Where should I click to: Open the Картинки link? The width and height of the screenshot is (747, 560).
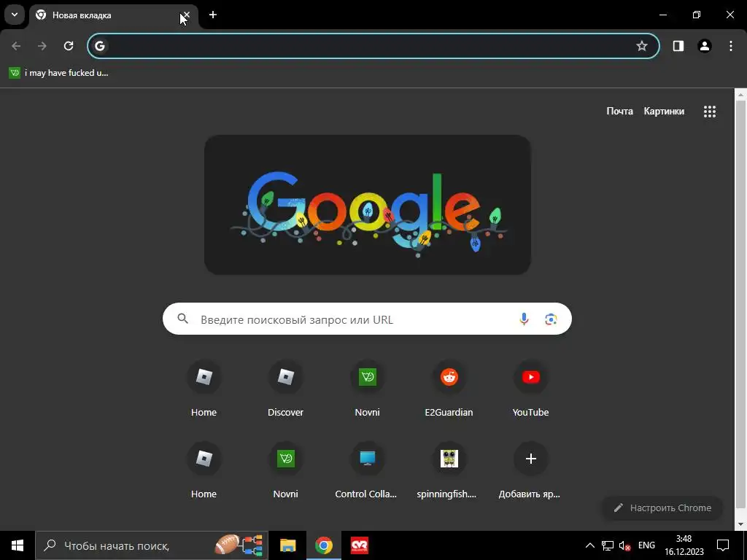click(664, 111)
